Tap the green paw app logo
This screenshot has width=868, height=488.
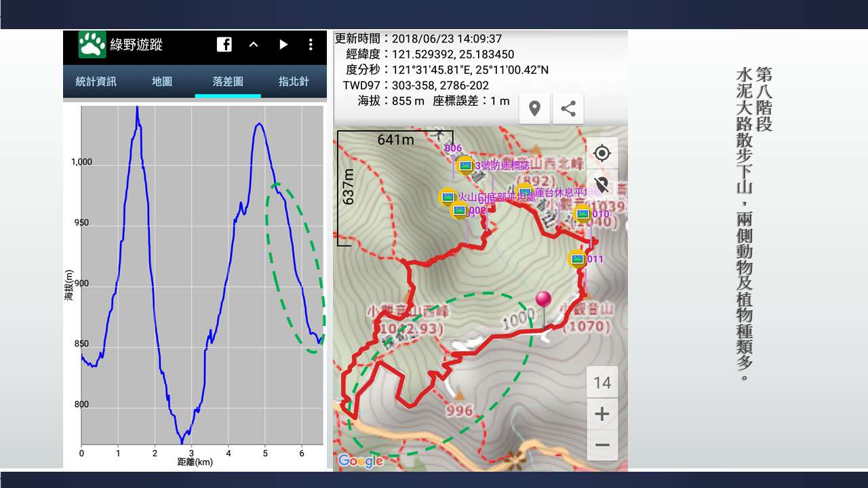pyautogui.click(x=92, y=45)
